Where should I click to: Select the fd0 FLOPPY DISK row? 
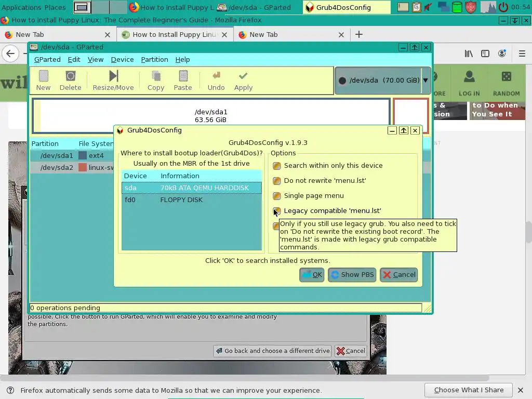click(x=192, y=200)
